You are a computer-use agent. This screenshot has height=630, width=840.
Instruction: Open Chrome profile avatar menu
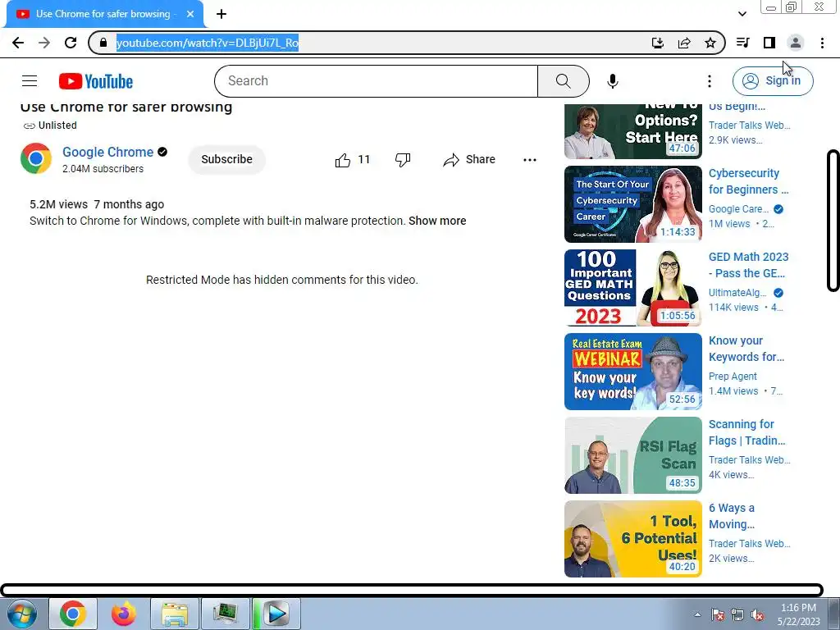tap(796, 43)
